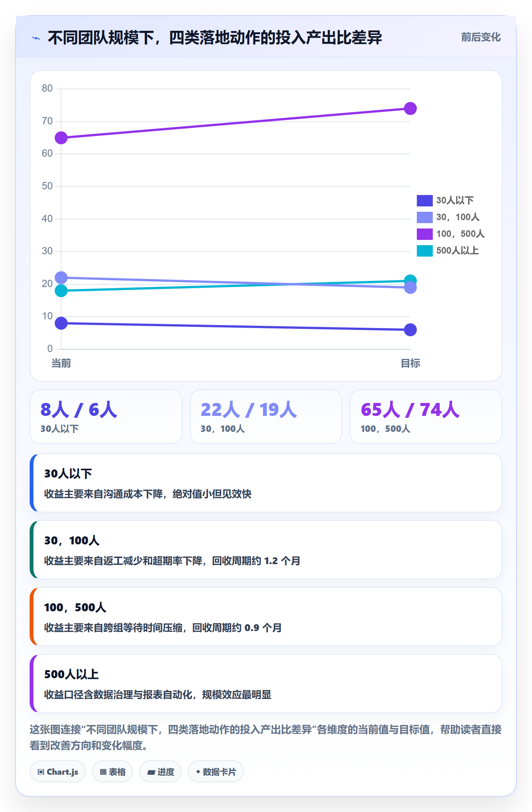This screenshot has height=812, width=532.
Task: Click text 收益主要来自沟通成本下降
Action: tap(103, 494)
